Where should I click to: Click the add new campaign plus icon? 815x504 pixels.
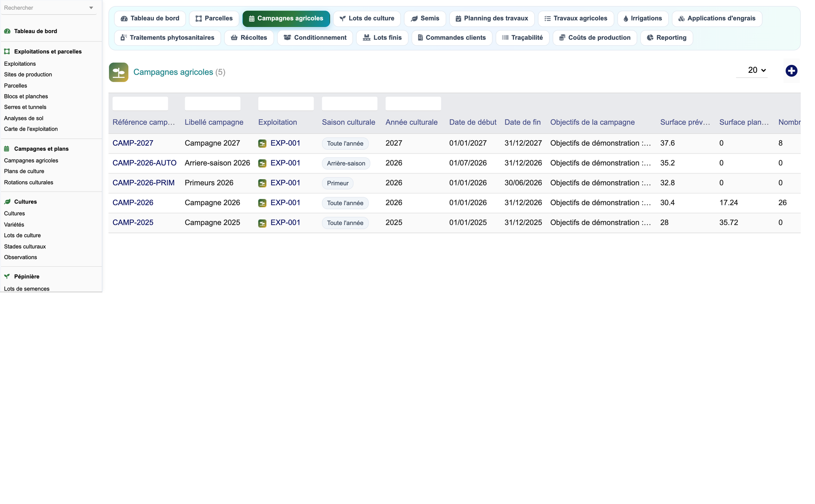tap(791, 71)
